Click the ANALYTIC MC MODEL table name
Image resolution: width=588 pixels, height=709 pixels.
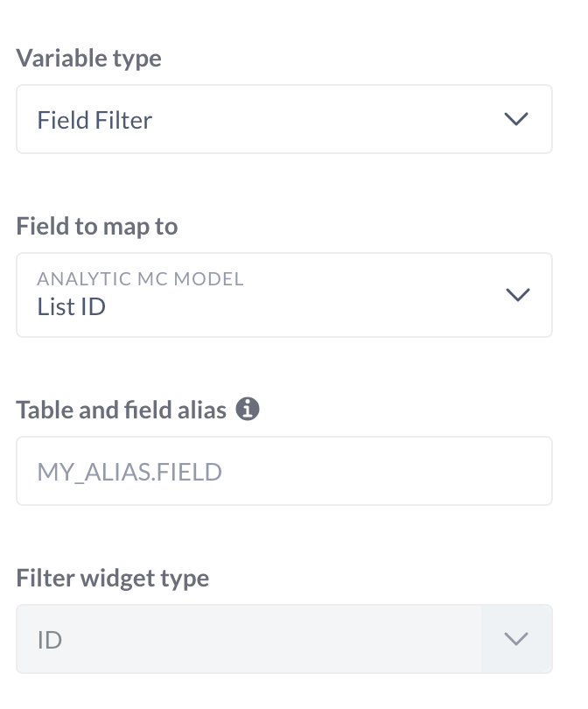click(140, 279)
